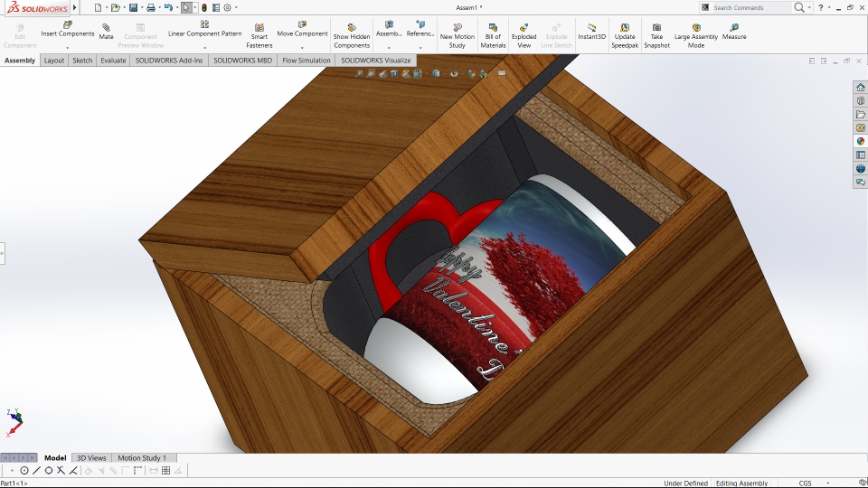Click the Rebuild traffic light icon

204,8
